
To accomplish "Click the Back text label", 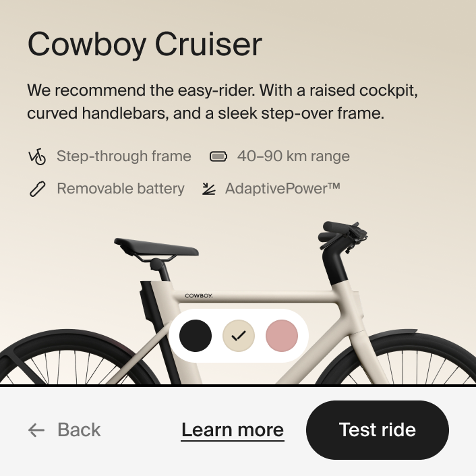I will [79, 430].
